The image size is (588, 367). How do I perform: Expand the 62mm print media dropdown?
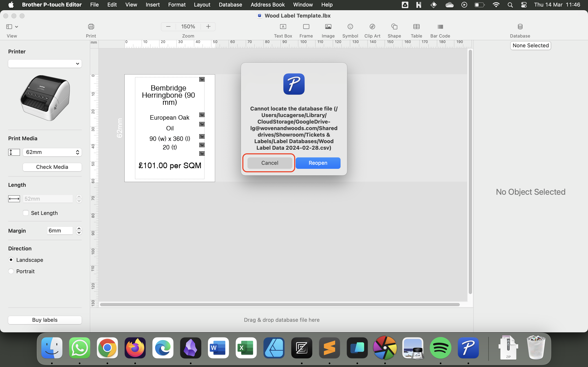point(52,152)
